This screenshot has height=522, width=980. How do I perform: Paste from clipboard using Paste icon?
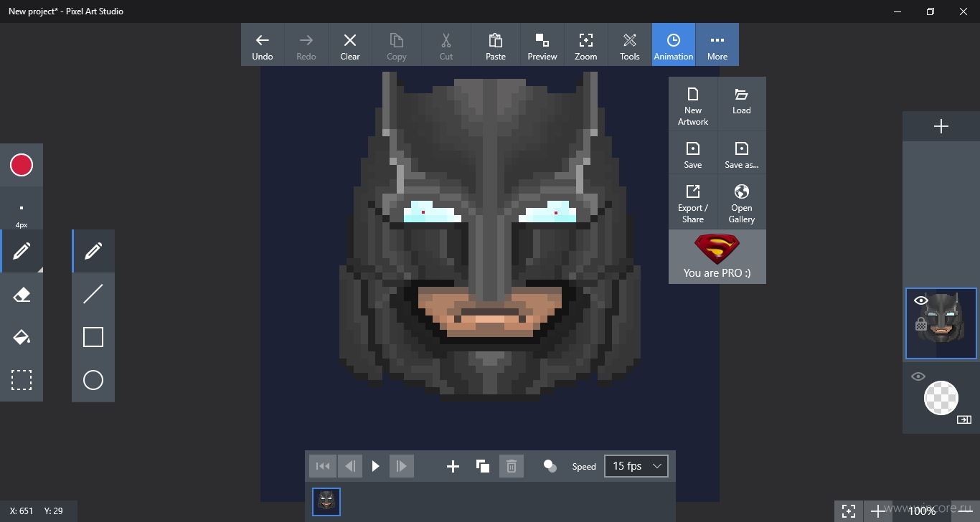click(496, 44)
